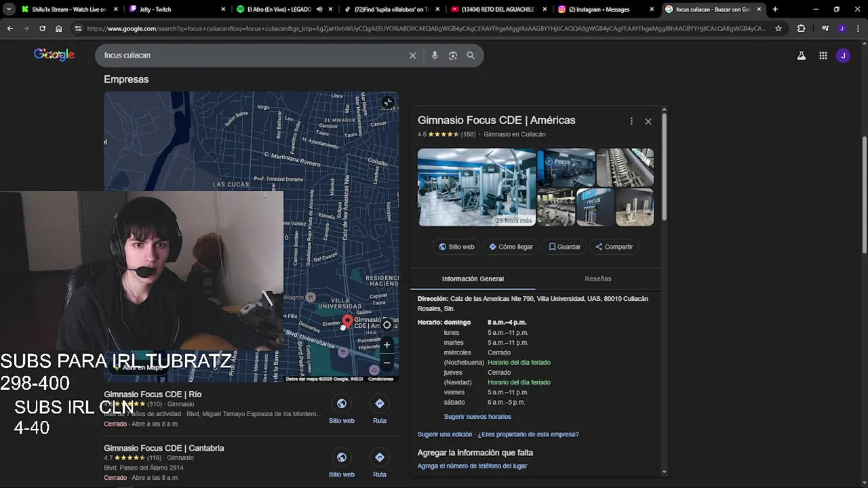The width and height of the screenshot is (868, 488).
Task: Open the browser extensions puzzle icon
Action: [x=802, y=28]
